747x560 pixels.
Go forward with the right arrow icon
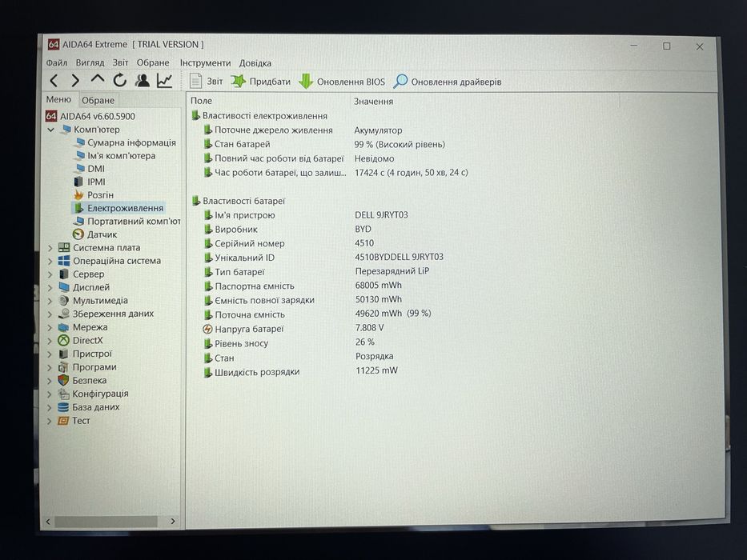click(x=75, y=81)
